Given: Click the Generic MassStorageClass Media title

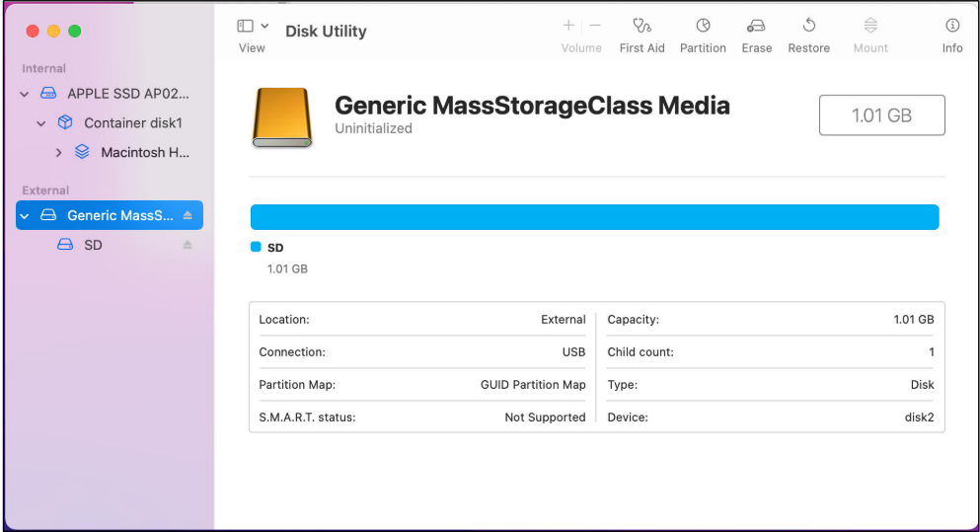Looking at the screenshot, I should click(x=532, y=105).
